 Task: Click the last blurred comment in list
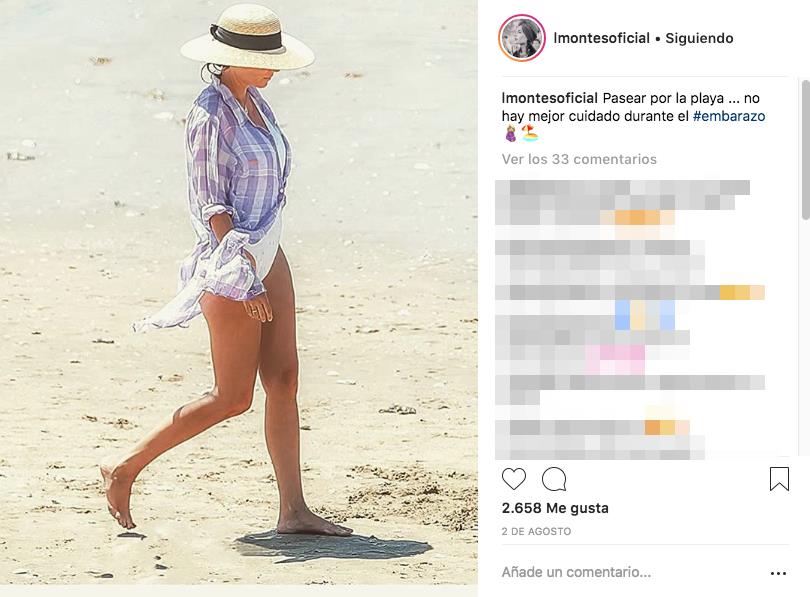click(x=600, y=440)
